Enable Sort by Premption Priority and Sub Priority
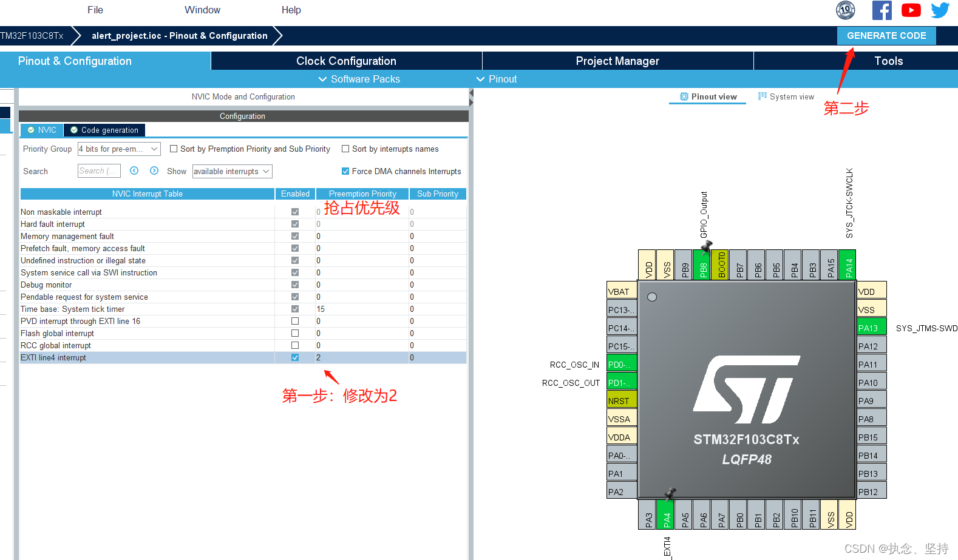 point(174,149)
